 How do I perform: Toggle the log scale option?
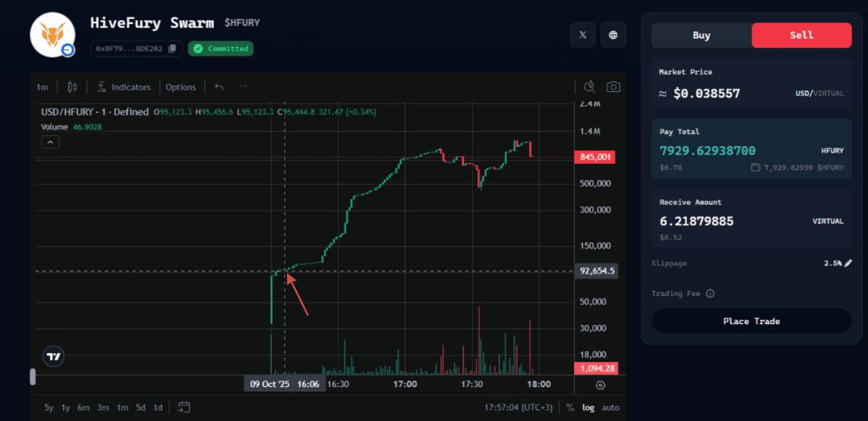(588, 407)
